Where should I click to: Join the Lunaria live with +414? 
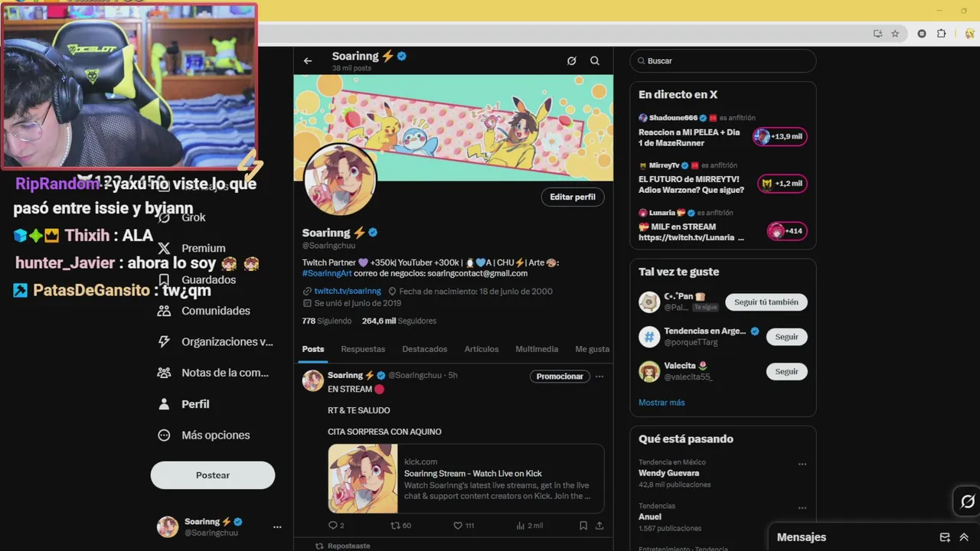pyautogui.click(x=787, y=231)
